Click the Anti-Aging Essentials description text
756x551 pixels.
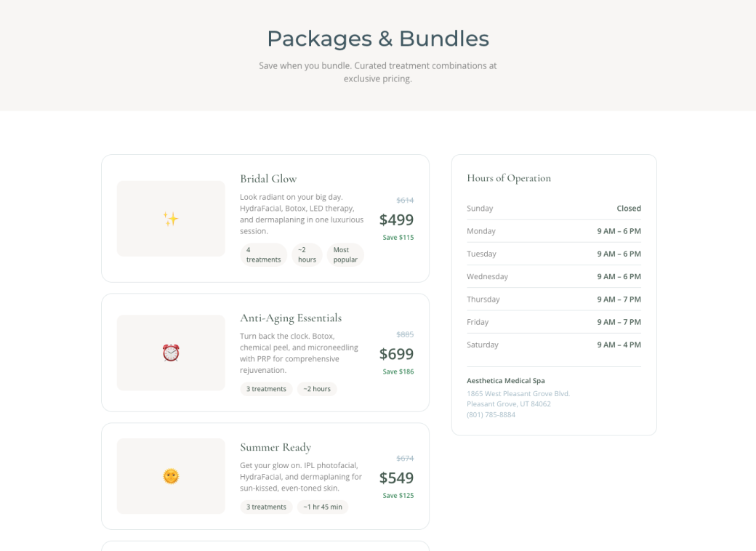pos(299,353)
